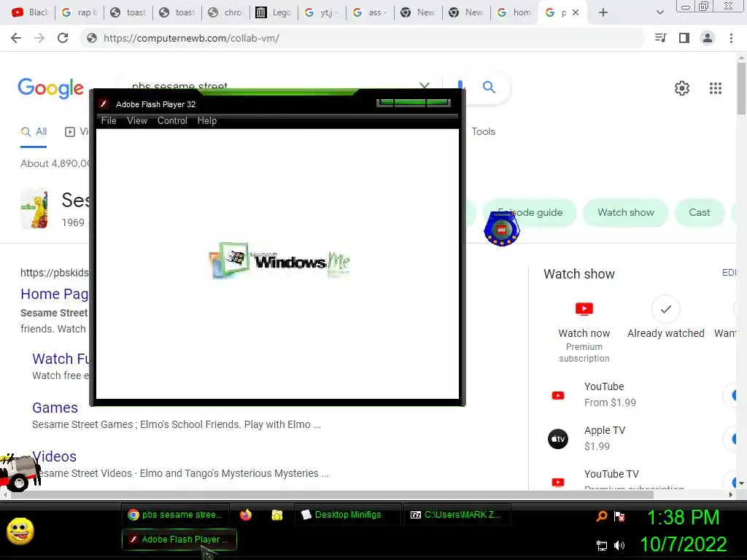Open the Google apps grid
This screenshot has height=560, width=747.
coord(715,88)
